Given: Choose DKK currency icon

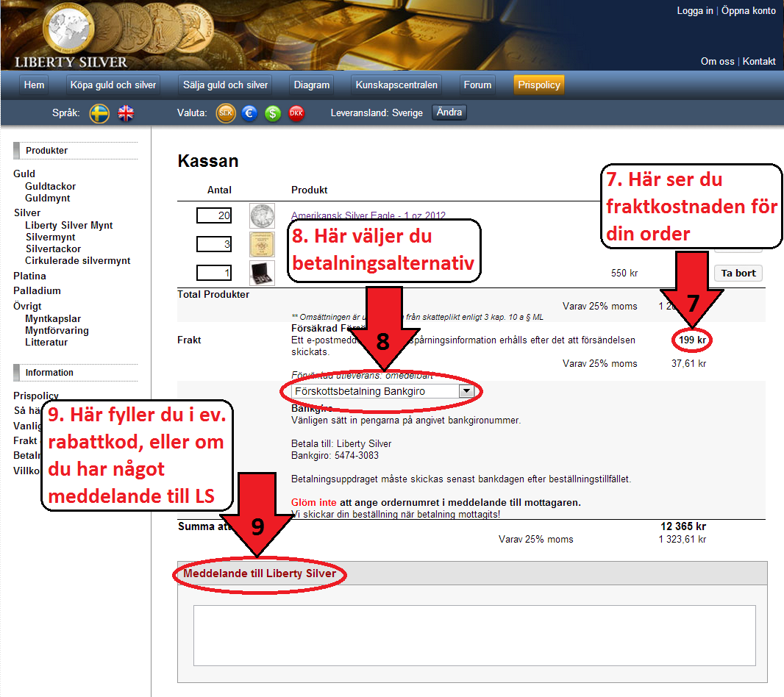Looking at the screenshot, I should [296, 113].
